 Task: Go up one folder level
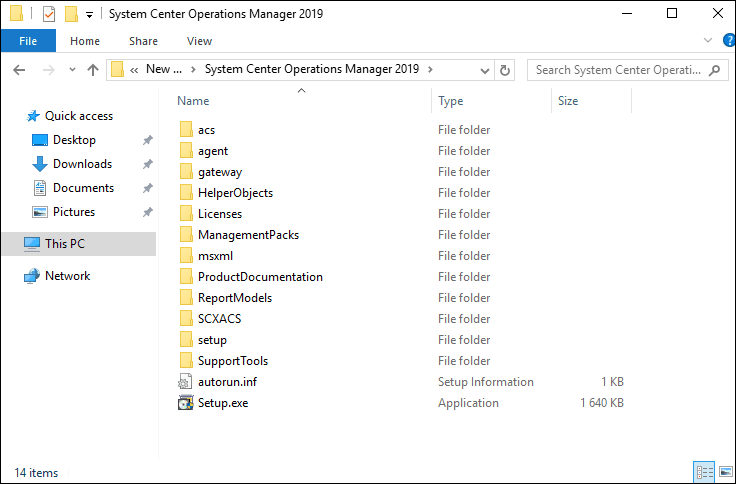pyautogui.click(x=93, y=70)
